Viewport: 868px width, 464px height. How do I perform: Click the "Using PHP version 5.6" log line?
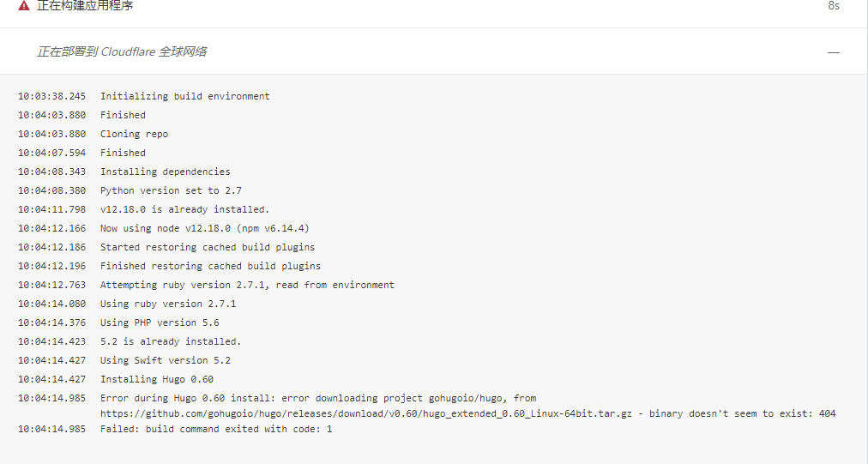coord(160,322)
